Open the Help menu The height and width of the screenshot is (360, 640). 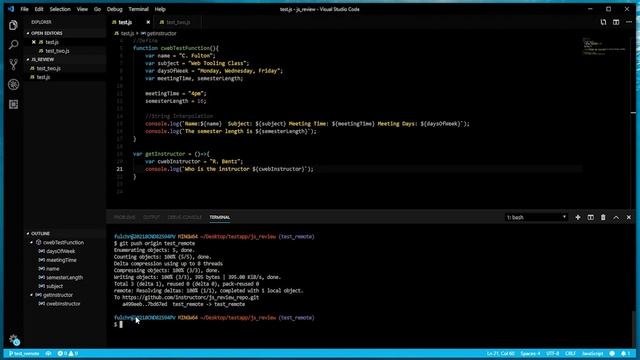point(160,9)
